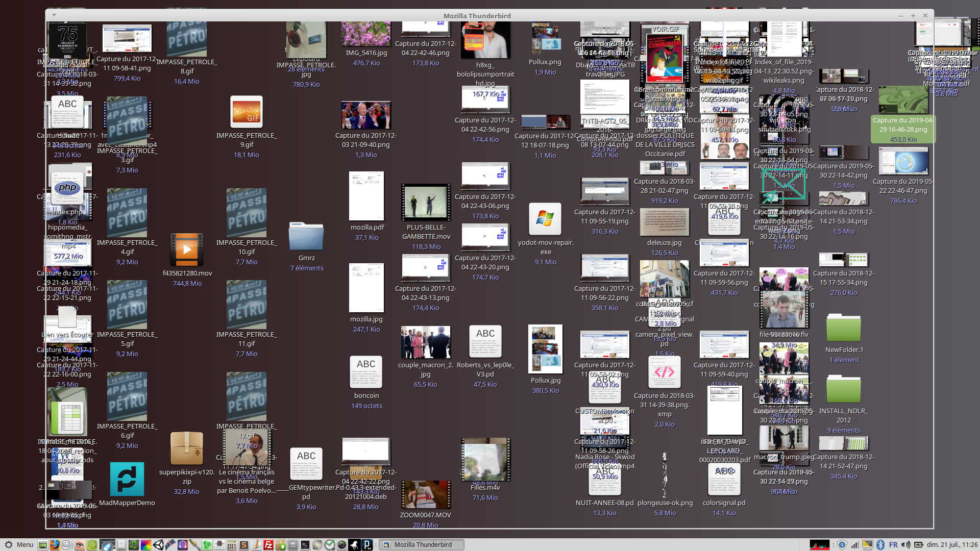Click the FR keyboard layout indicator
This screenshot has width=980, height=551.
click(x=893, y=545)
